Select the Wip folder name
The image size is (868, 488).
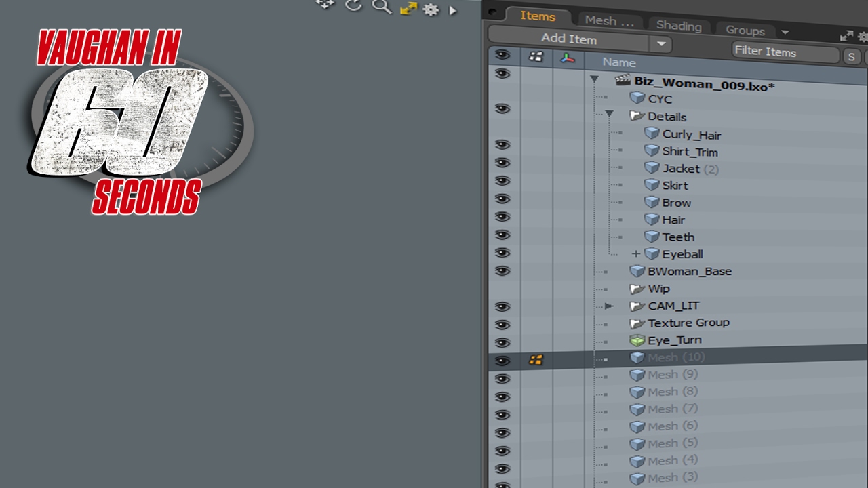coord(658,289)
